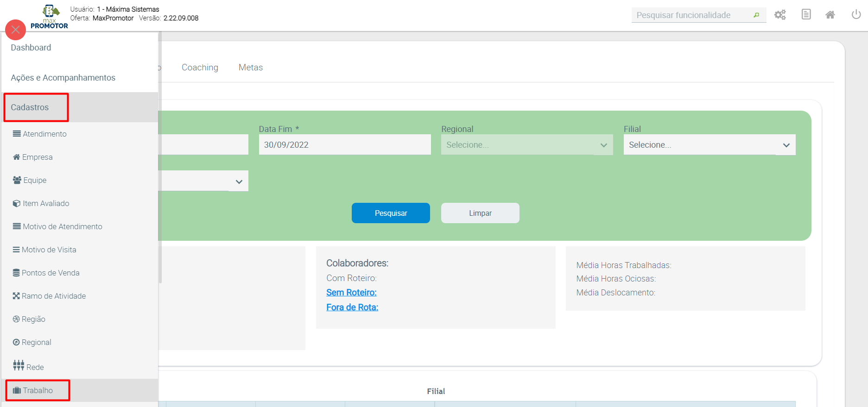Click the Rede network icon
Image resolution: width=868 pixels, height=407 pixels.
pos(19,365)
